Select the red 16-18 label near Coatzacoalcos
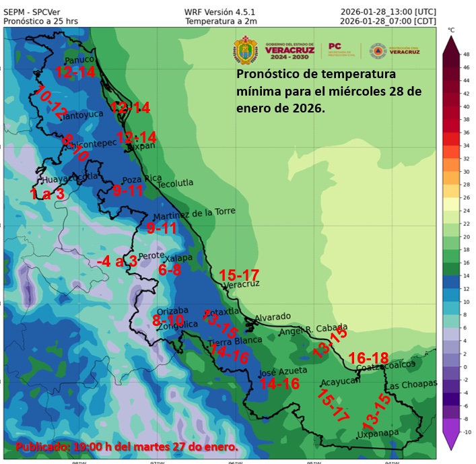Viewport: 476px width, 464px height. coord(369,358)
